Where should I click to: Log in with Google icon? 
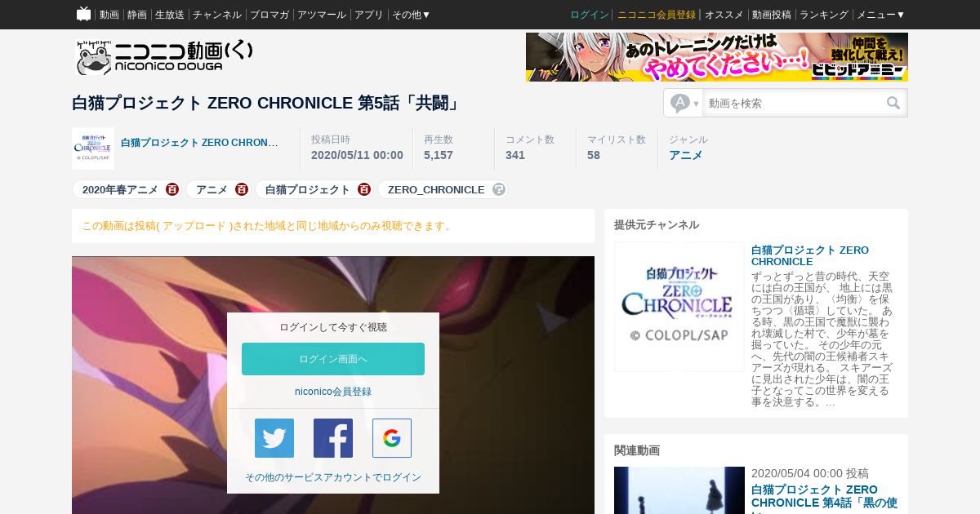point(392,438)
